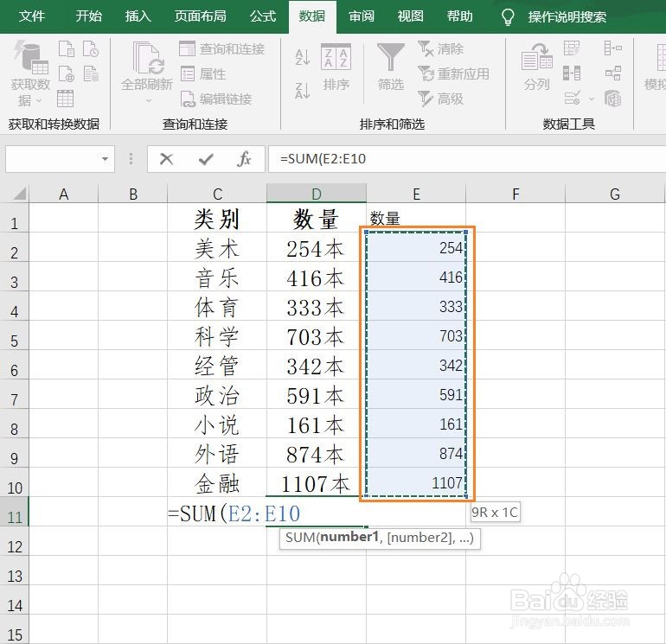Select column D header
This screenshot has height=644, width=666.
[317, 194]
